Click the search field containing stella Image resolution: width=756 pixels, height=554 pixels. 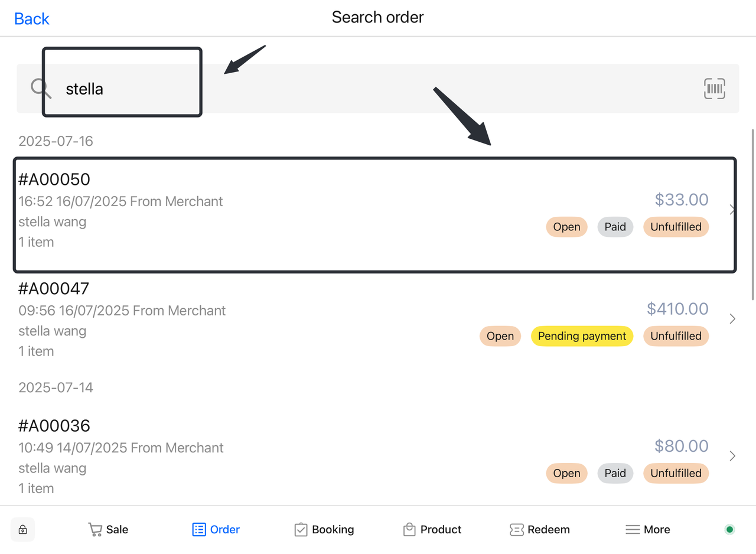coord(378,89)
